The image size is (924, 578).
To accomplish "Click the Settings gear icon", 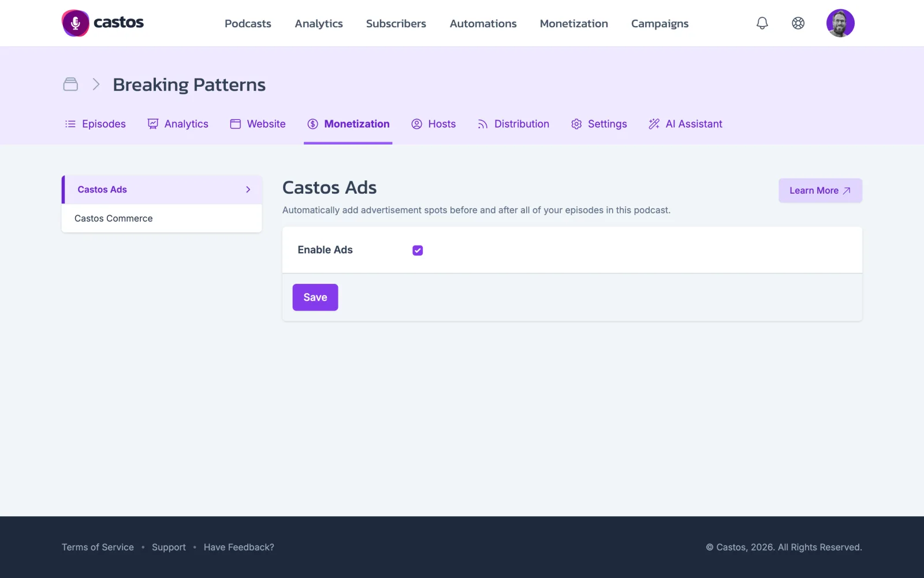I will coord(576,124).
